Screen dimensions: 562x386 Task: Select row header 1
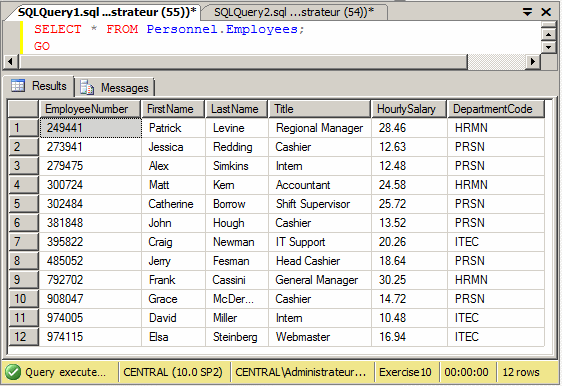pos(23,128)
